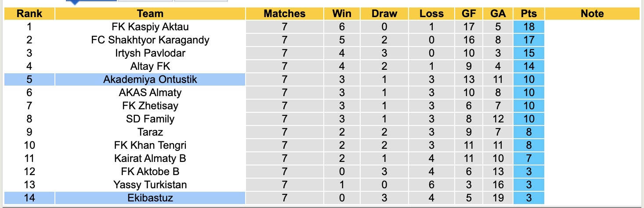This screenshot has height=208, width=644.
Task: Open FC Shakhtyor Karagandy team page
Action: [x=150, y=40]
